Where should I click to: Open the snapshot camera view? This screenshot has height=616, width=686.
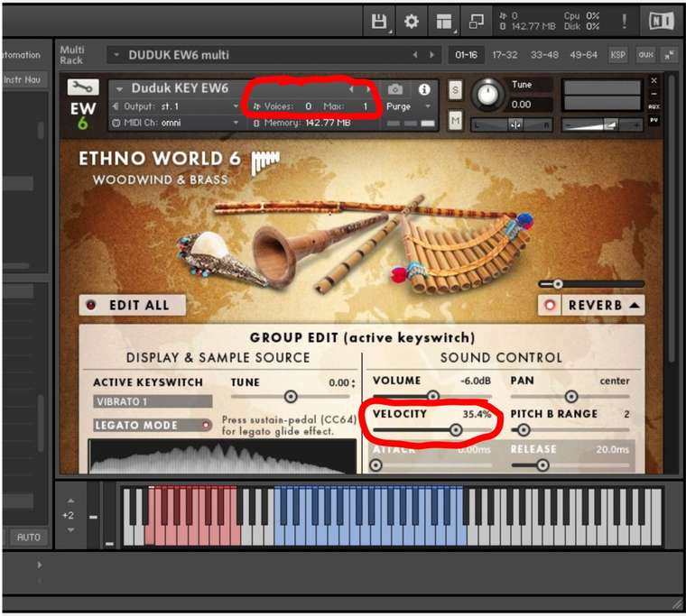(395, 89)
